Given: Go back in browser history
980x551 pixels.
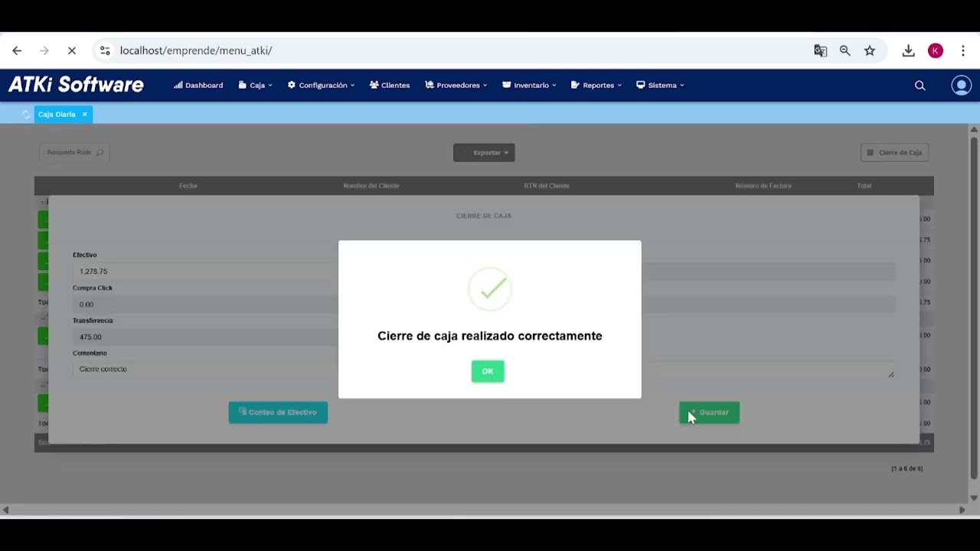Looking at the screenshot, I should click(x=17, y=51).
